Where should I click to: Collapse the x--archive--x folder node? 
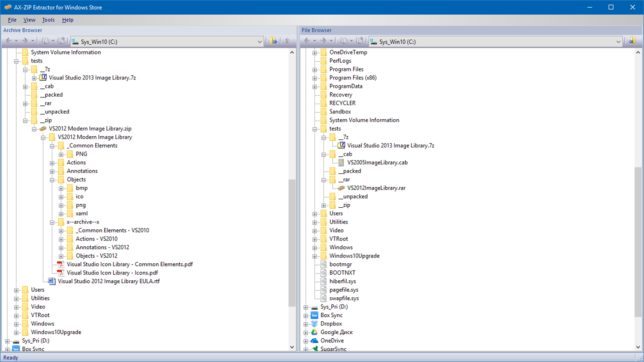[52, 223]
